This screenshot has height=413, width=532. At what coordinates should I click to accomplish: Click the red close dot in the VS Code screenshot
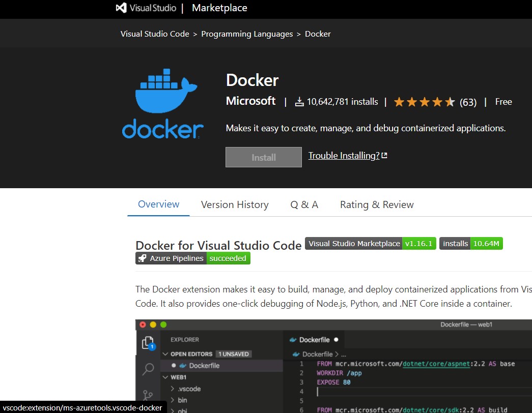point(143,324)
